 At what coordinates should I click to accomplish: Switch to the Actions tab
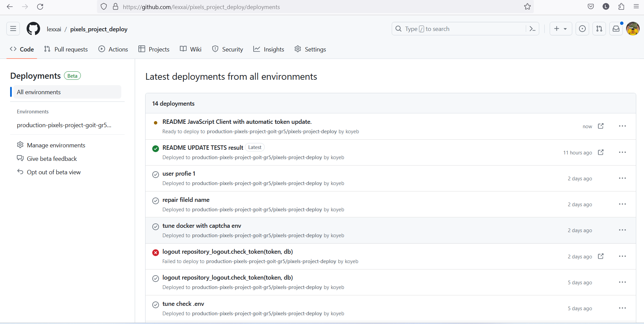point(113,49)
